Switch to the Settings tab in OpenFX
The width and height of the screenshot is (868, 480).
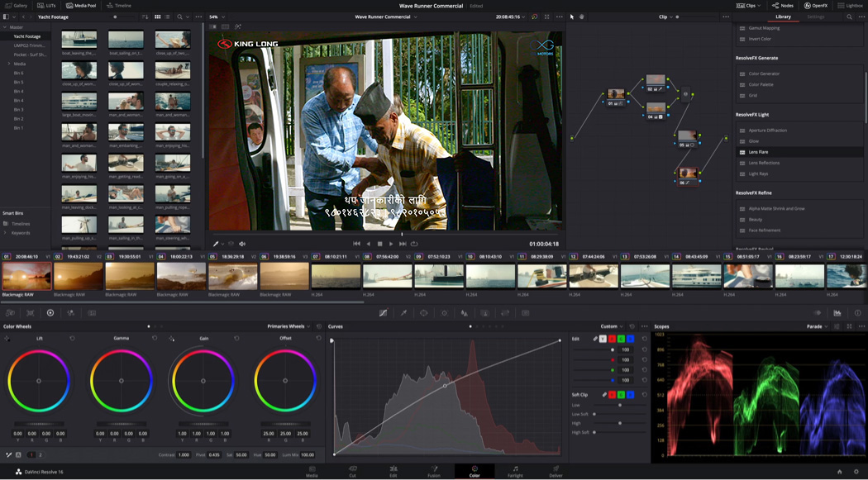[815, 17]
